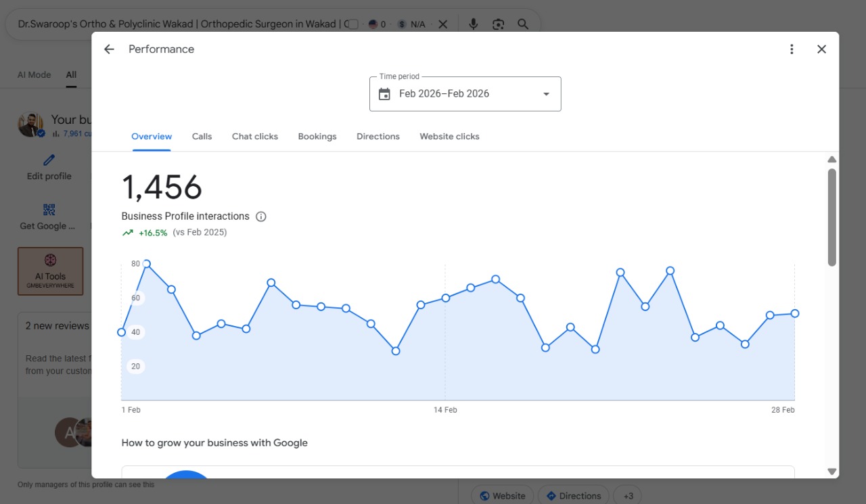Toggle the checkbox in the search bar
This screenshot has height=504, width=866.
(352, 24)
